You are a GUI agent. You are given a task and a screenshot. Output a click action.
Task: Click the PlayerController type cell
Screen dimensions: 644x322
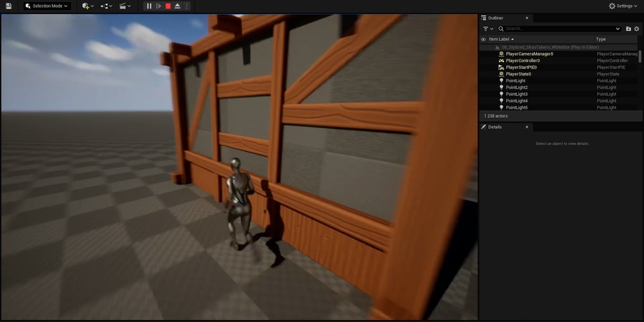click(x=612, y=61)
